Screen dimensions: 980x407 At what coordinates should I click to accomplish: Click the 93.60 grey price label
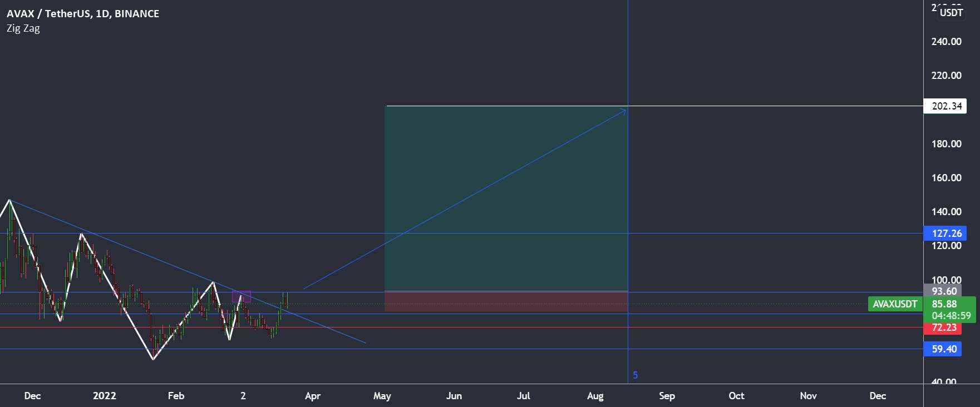942,291
